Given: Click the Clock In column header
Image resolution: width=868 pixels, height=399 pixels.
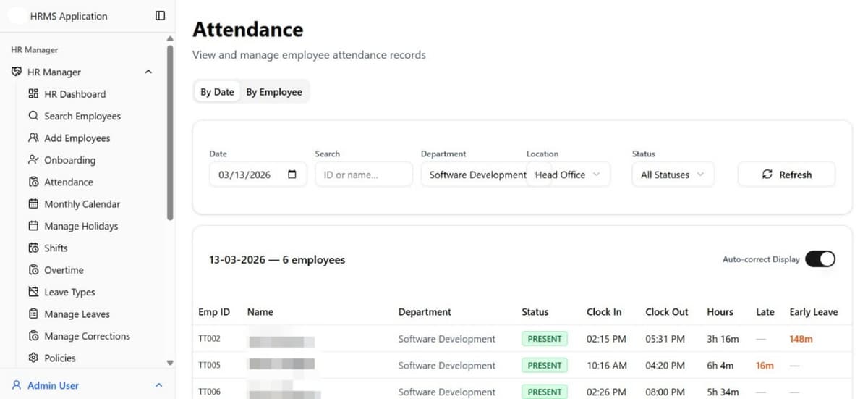Looking at the screenshot, I should (x=604, y=312).
